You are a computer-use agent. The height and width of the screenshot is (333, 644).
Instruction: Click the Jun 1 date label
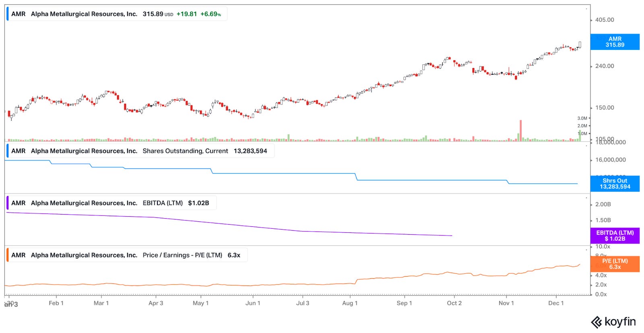coord(253,303)
